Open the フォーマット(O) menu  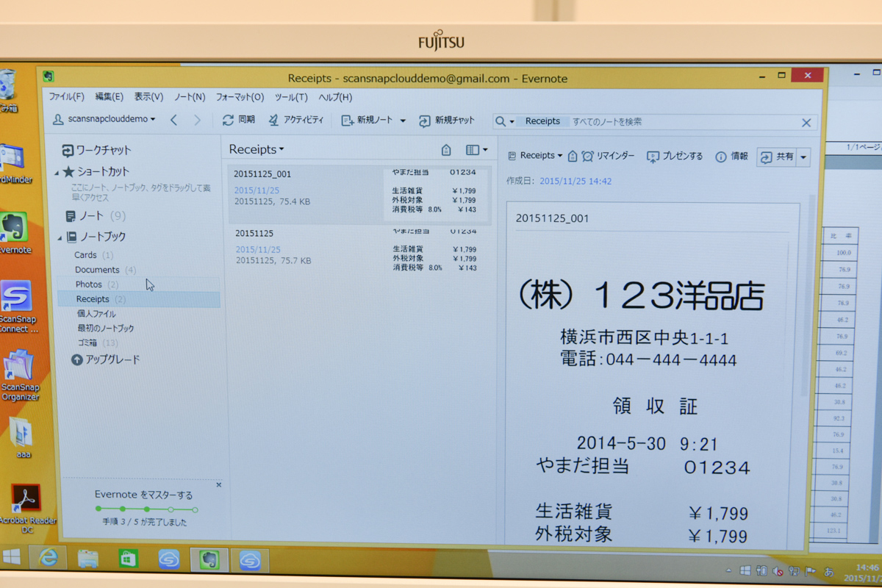click(x=240, y=97)
